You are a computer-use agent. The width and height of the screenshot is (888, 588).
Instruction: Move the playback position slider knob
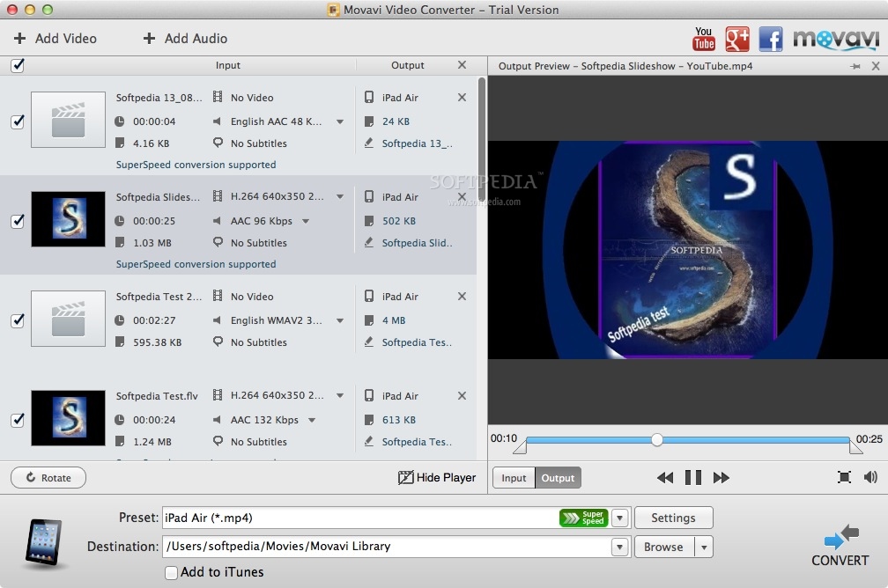656,440
